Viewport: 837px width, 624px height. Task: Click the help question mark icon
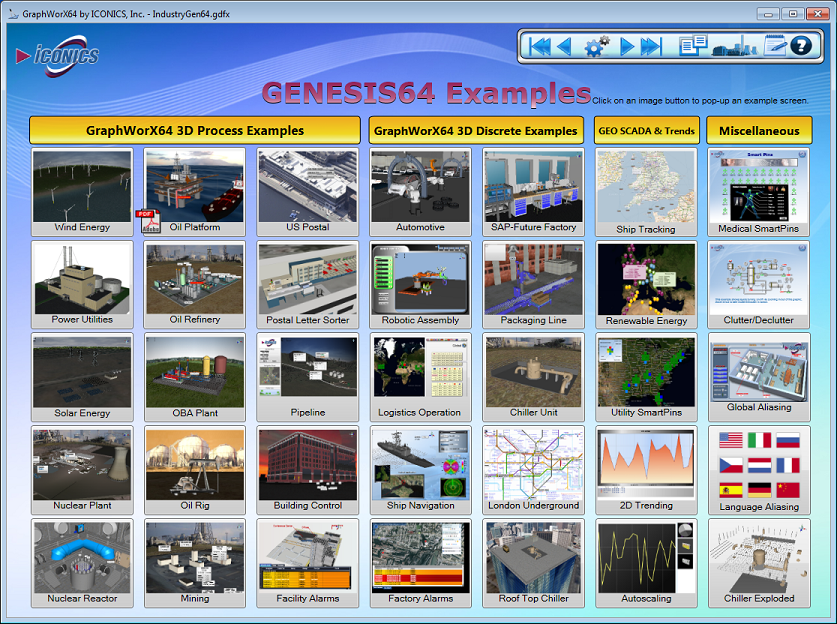tap(800, 46)
